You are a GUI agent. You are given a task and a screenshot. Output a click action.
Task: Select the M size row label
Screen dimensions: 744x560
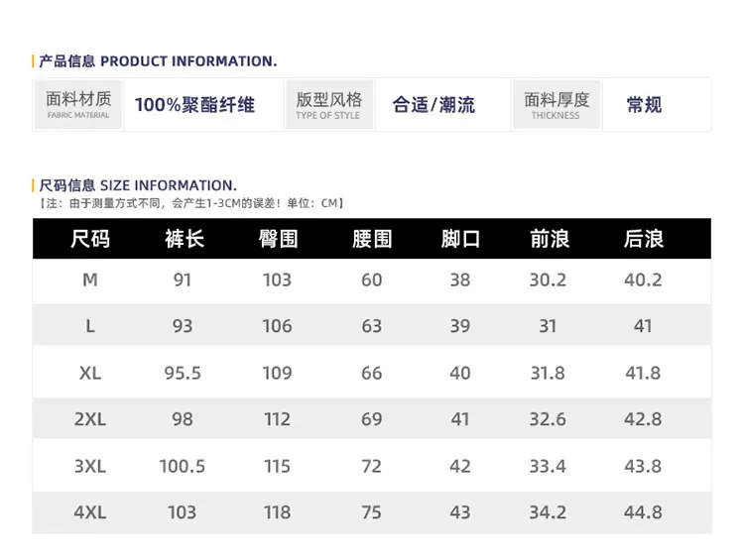[90, 280]
